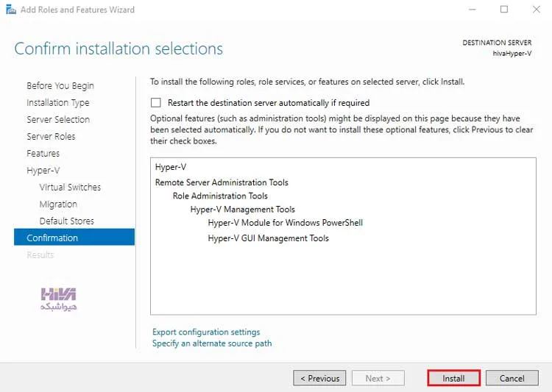
Task: Switch to Server Roles step
Action: click(x=51, y=136)
